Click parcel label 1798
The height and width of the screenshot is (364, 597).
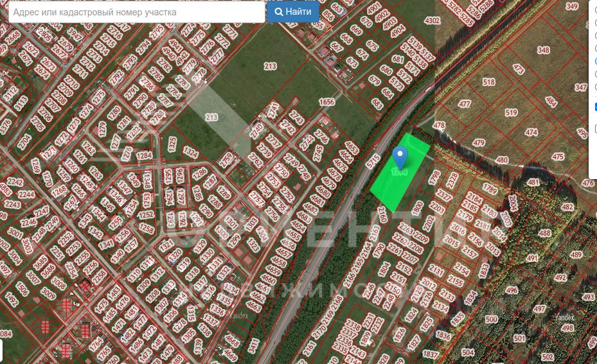coord(434,178)
